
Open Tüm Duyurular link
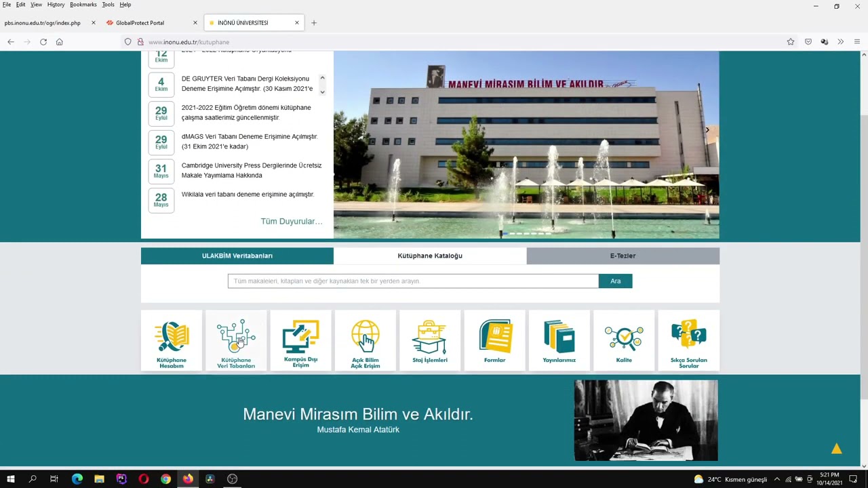(x=292, y=221)
